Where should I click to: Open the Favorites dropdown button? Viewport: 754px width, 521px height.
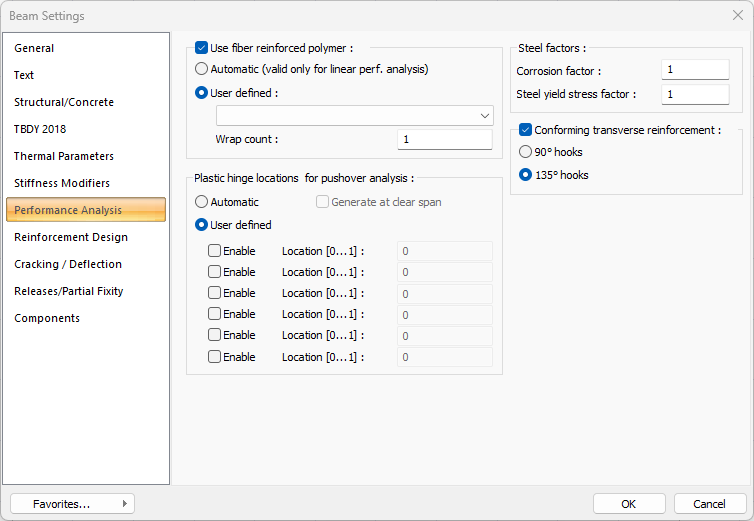[72, 504]
